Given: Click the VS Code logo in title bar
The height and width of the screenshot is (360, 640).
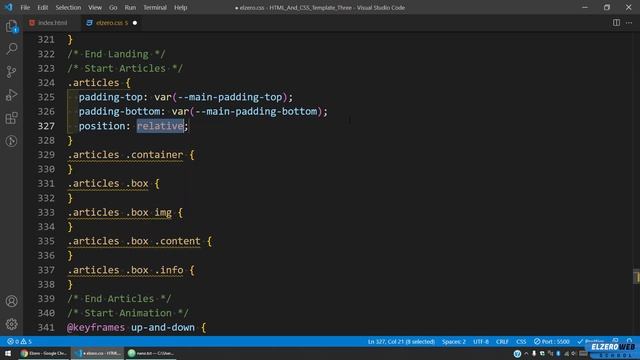Looking at the screenshot, I should click(9, 7).
